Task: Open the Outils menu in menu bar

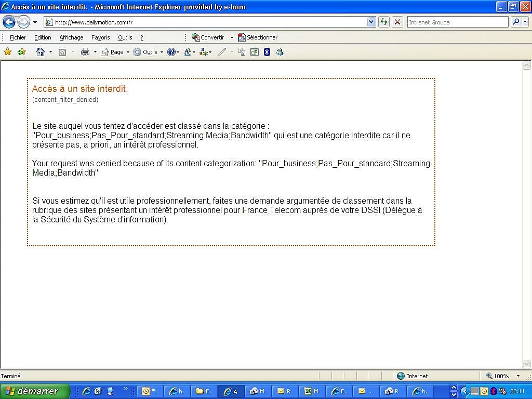Action: [125, 37]
